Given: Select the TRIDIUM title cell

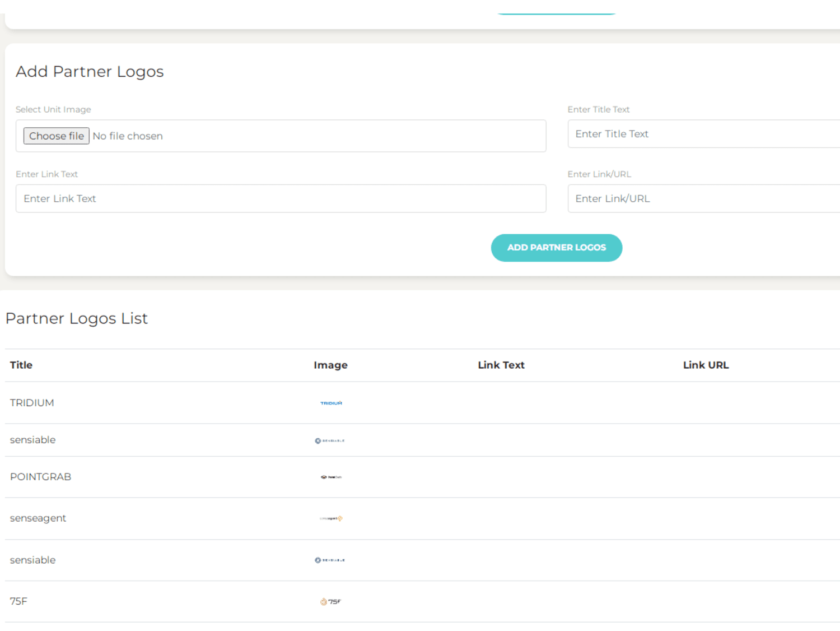Looking at the screenshot, I should pos(32,402).
